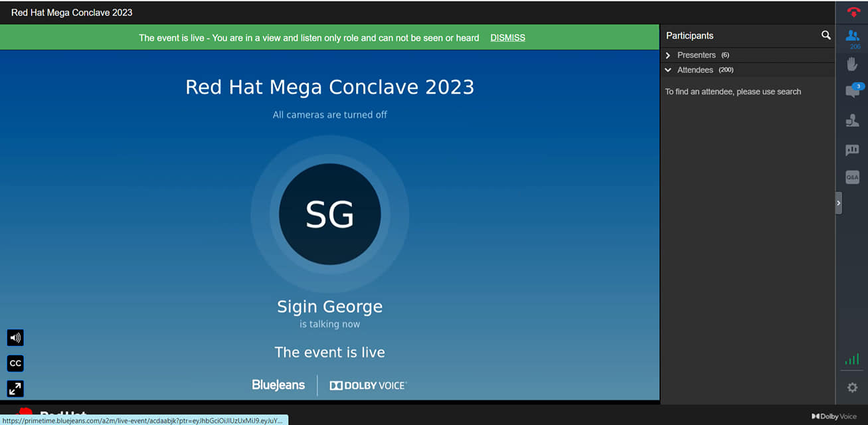The height and width of the screenshot is (425, 868).
Task: Click the presenter with screen icon
Action: coord(853,121)
